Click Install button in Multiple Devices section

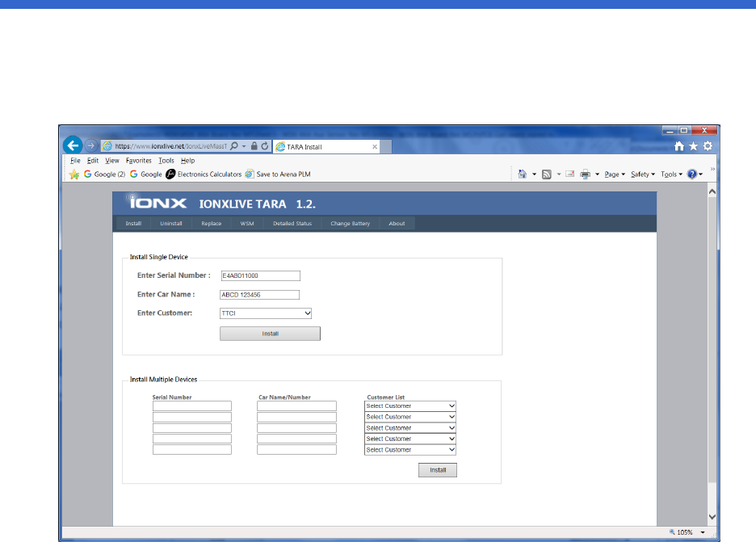point(438,470)
